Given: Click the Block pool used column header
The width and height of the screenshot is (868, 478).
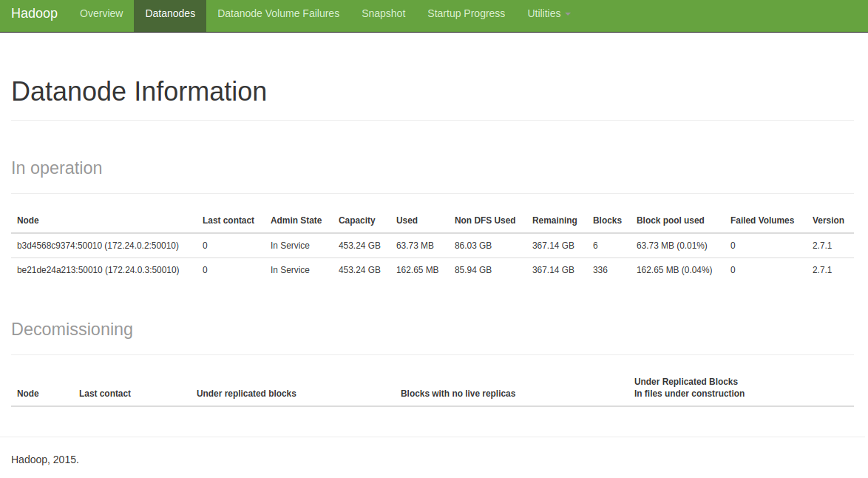Looking at the screenshot, I should coord(671,221).
